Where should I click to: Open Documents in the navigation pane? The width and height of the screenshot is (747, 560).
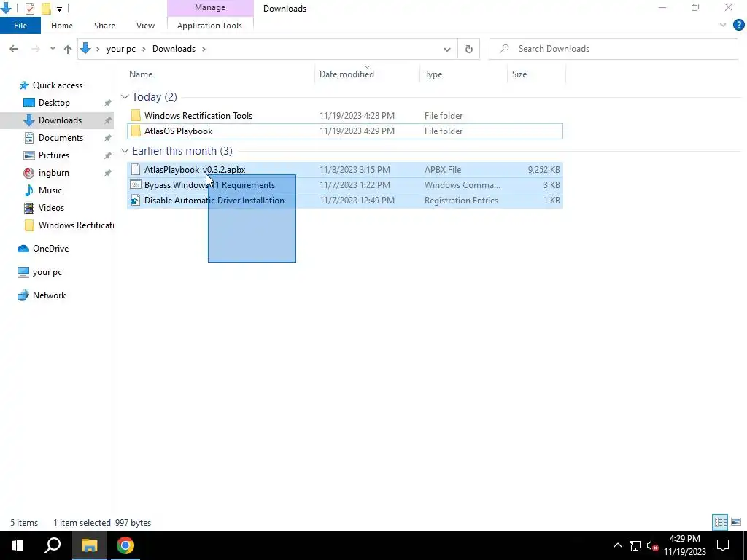coord(61,138)
